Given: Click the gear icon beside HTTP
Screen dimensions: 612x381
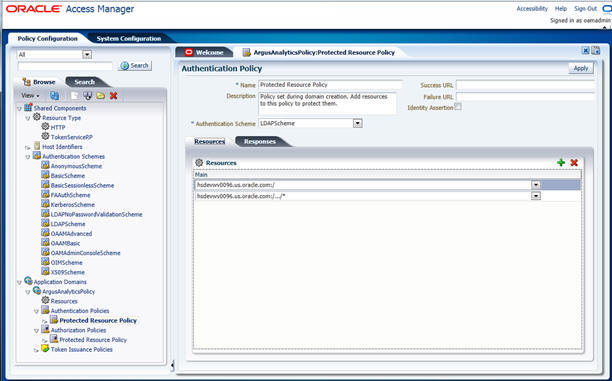Looking at the screenshot, I should [46, 126].
